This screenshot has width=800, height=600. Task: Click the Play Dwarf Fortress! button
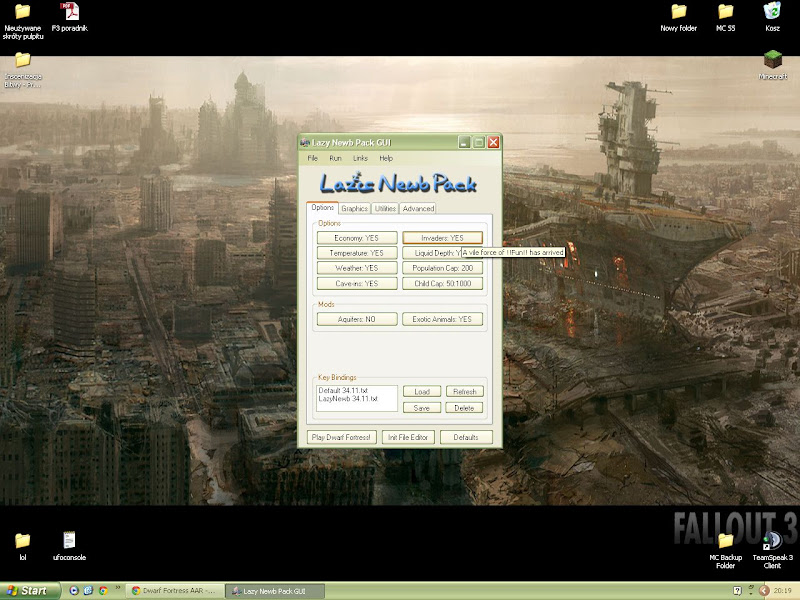pos(342,437)
